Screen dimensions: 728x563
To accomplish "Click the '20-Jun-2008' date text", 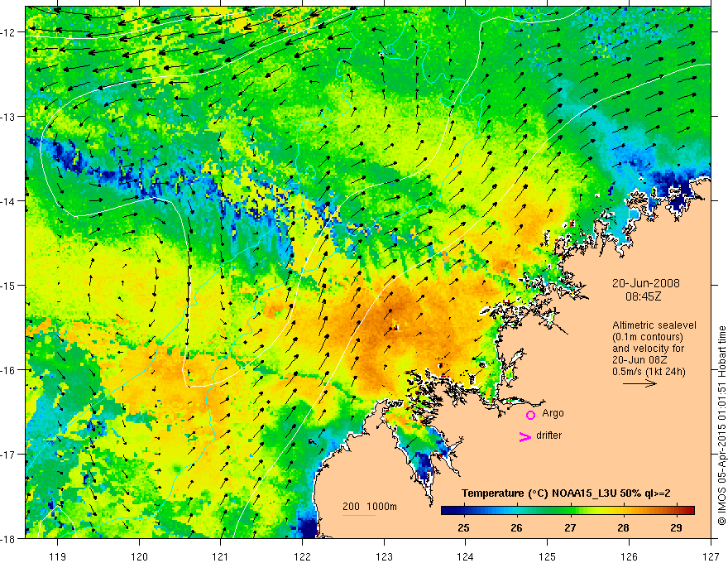I will [646, 283].
